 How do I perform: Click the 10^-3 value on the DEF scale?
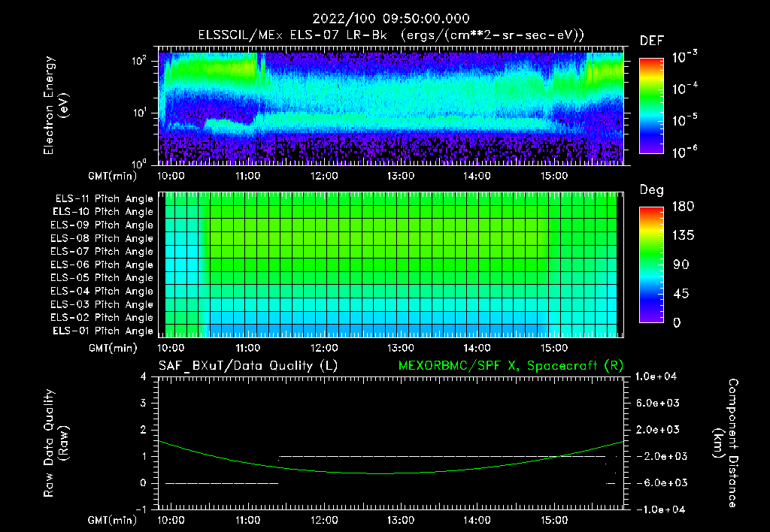click(x=684, y=57)
